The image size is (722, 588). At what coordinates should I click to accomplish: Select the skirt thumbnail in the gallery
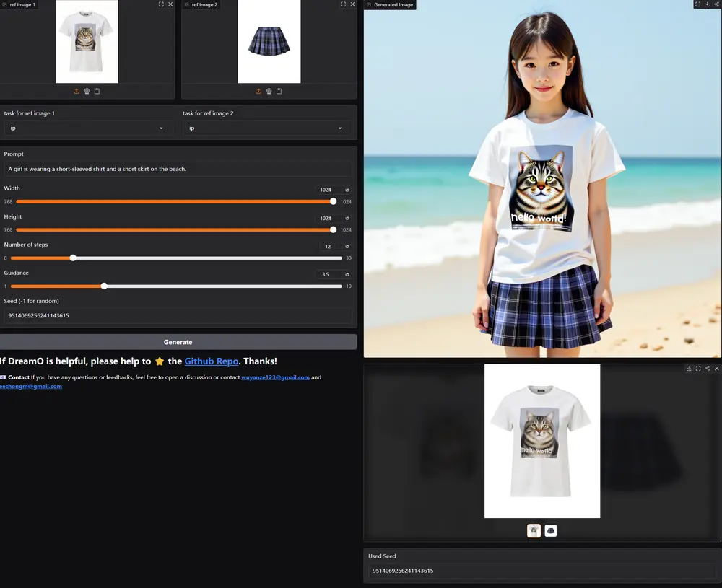(551, 531)
